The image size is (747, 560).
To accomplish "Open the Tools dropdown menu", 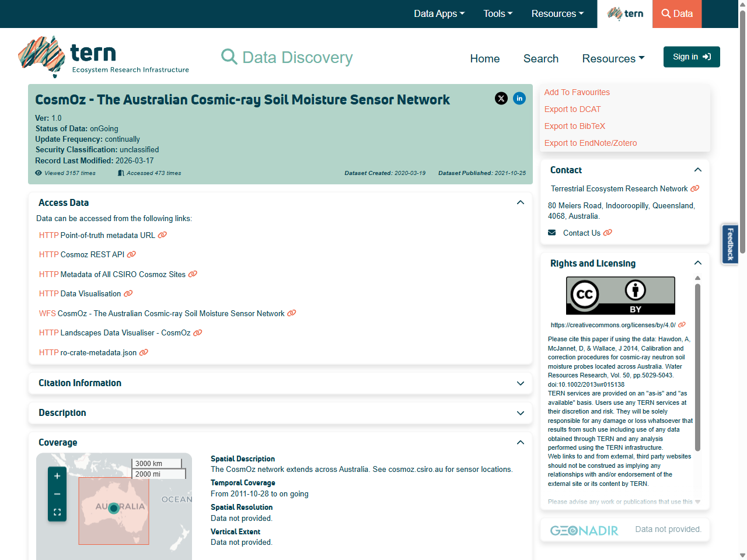I will tap(498, 14).
